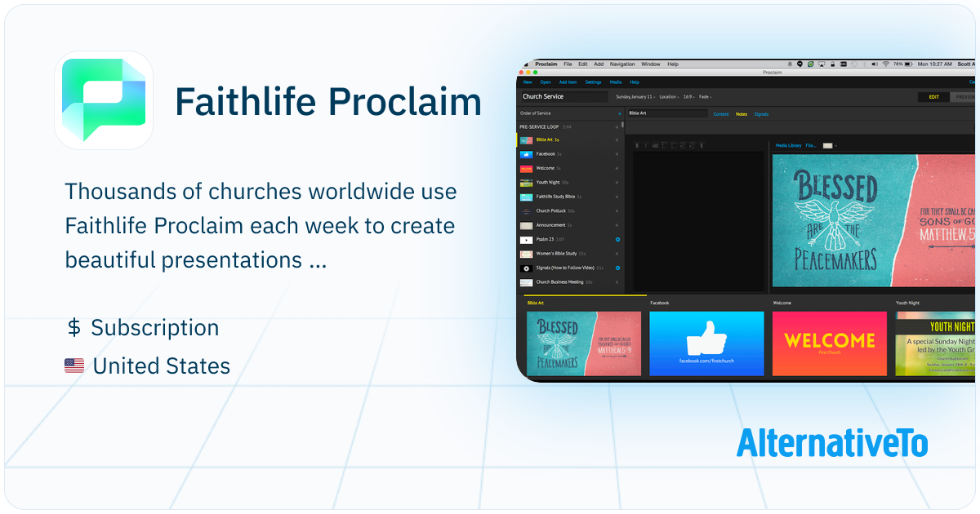Edit the Bible Art item name field

click(667, 113)
